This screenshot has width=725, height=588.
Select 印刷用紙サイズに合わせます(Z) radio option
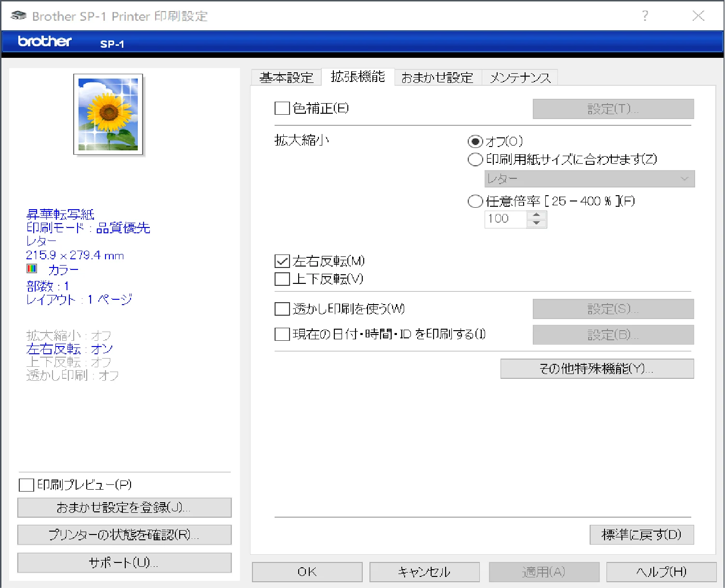(x=475, y=159)
